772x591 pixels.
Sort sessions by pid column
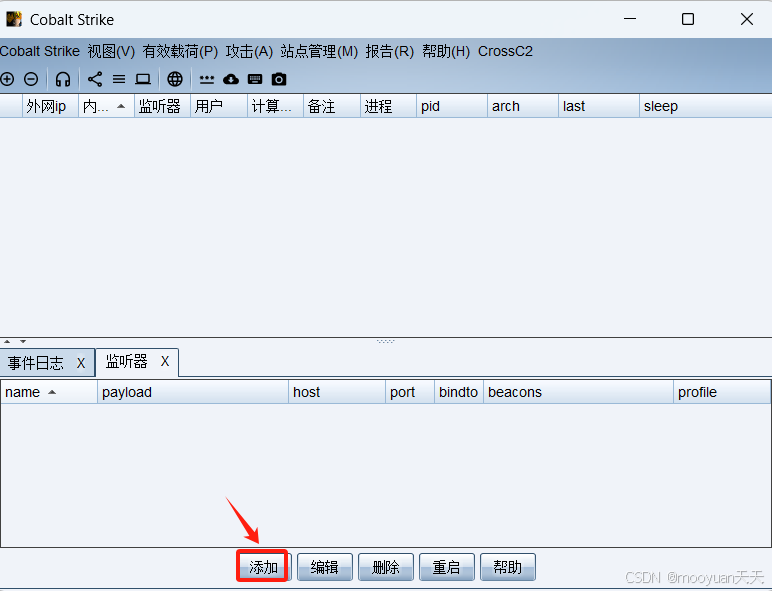[451, 106]
